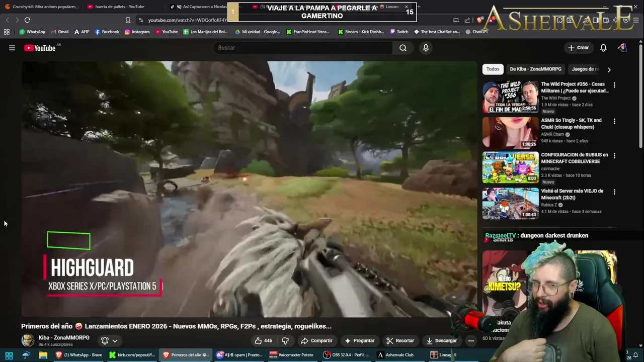Open Kiba - ZonaMMORPG channel avatar
The image size is (644, 362).
[28, 340]
